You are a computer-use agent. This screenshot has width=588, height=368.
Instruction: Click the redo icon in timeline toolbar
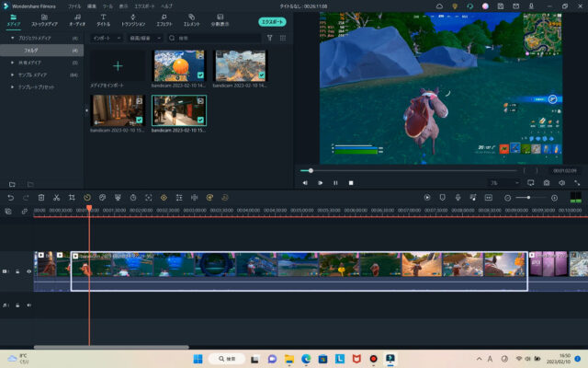tap(26, 198)
